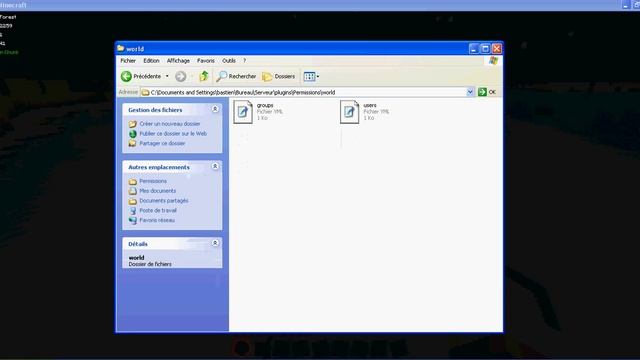Collapse the Gestion des fichiers panel
Image resolution: width=640 pixels, height=360 pixels.
tap(215, 109)
